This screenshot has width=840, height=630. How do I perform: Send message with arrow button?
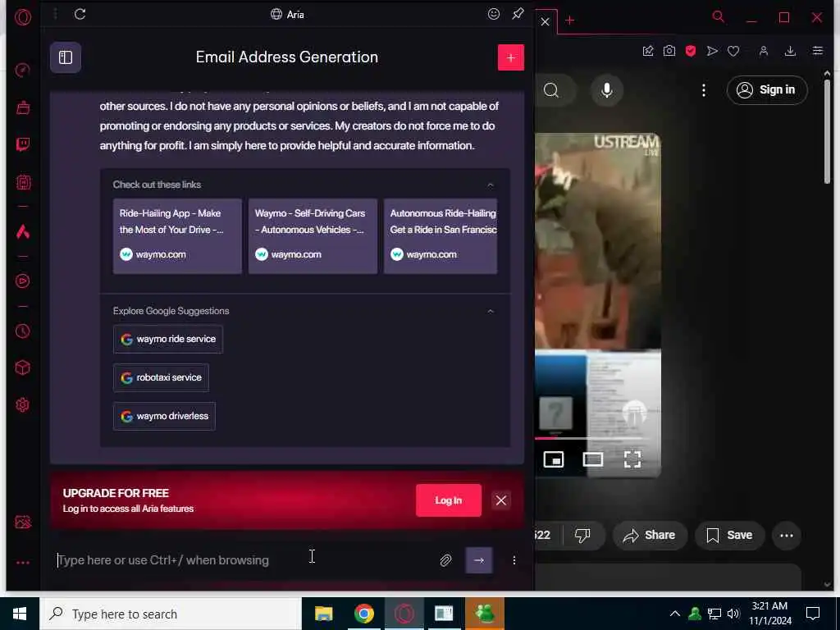tap(479, 560)
